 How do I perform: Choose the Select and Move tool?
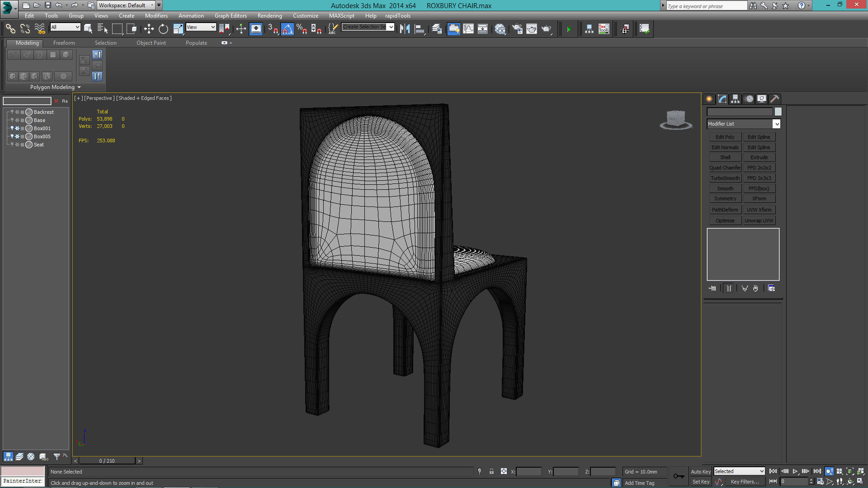click(149, 29)
